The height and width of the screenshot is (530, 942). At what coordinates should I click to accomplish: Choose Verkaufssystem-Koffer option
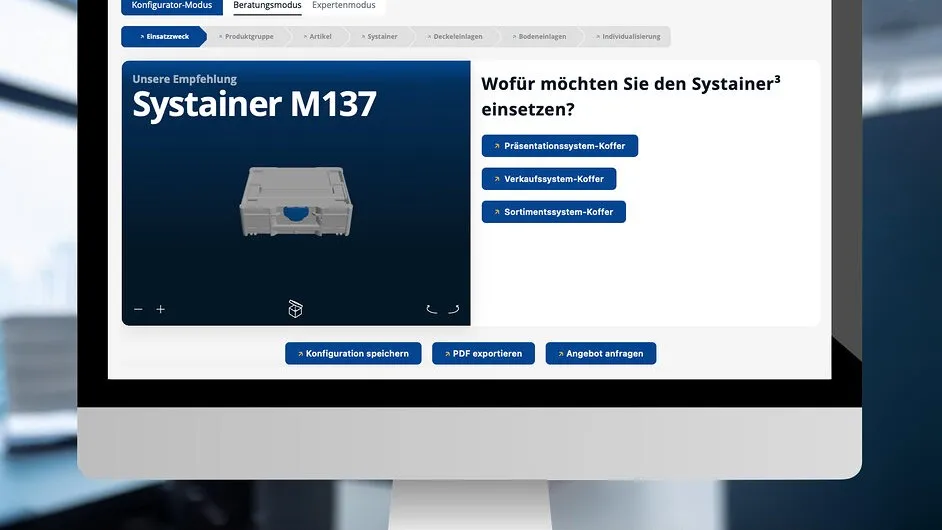tap(549, 179)
